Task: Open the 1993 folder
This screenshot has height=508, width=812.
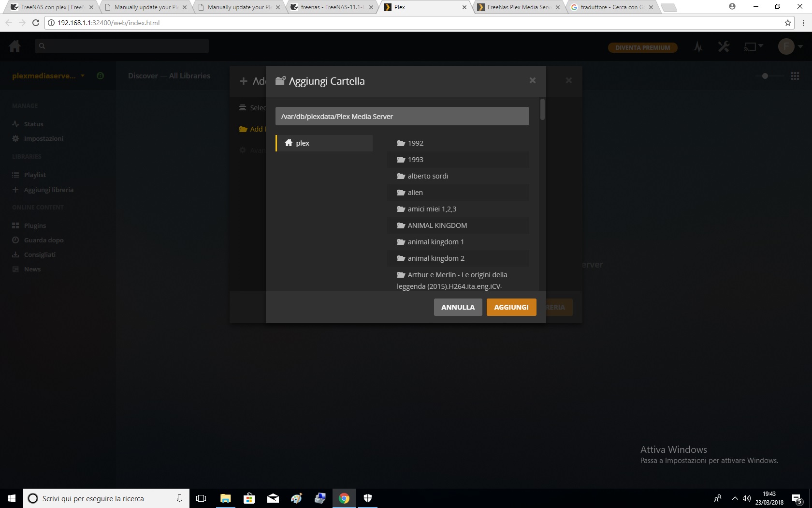Action: pyautogui.click(x=458, y=160)
